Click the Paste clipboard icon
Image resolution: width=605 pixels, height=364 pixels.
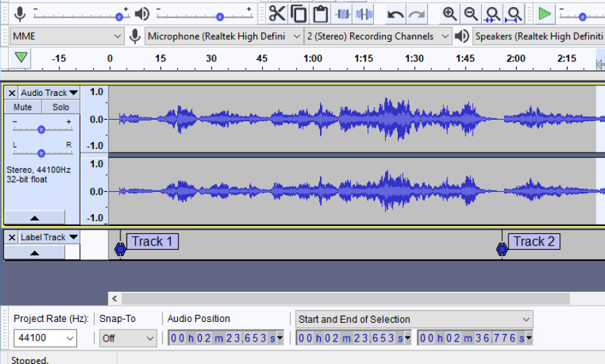point(321,14)
